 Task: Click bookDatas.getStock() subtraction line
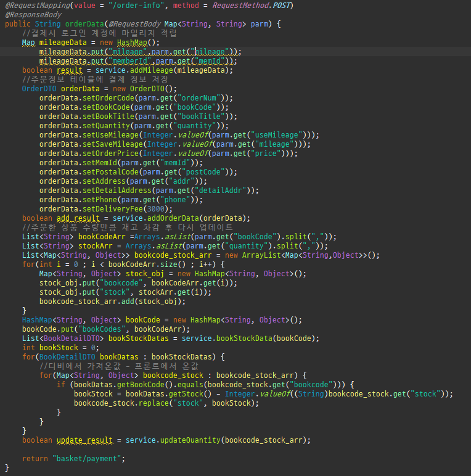tap(263, 394)
